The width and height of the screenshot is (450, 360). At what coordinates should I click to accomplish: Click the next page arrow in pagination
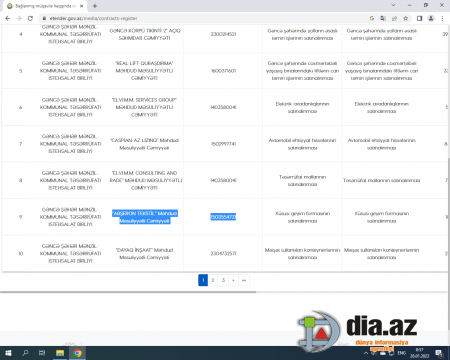[x=233, y=280]
